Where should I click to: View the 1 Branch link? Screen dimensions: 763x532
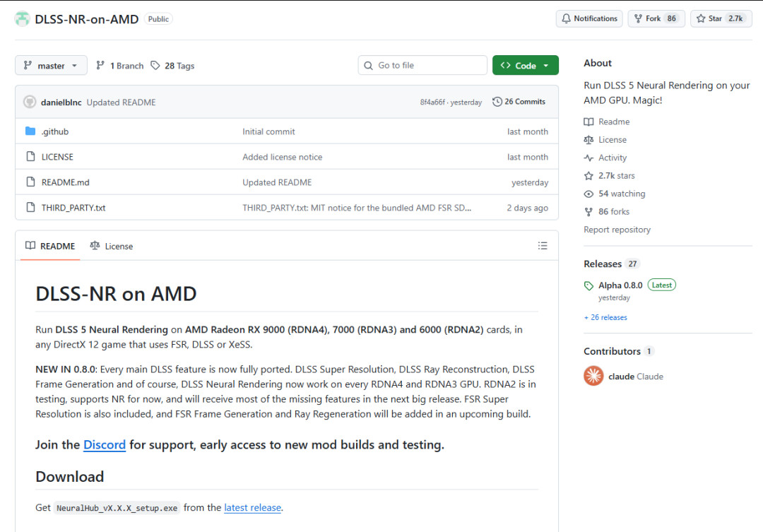tap(119, 65)
